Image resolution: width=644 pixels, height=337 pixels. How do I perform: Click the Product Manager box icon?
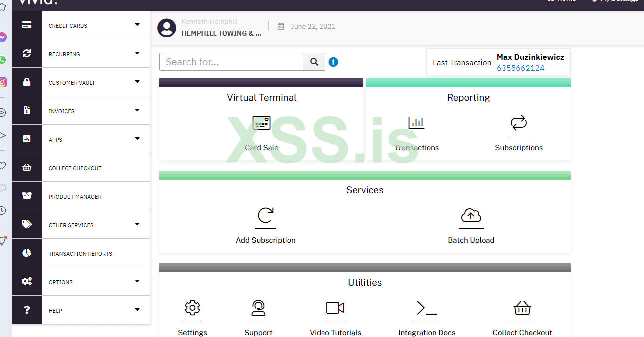tap(27, 196)
